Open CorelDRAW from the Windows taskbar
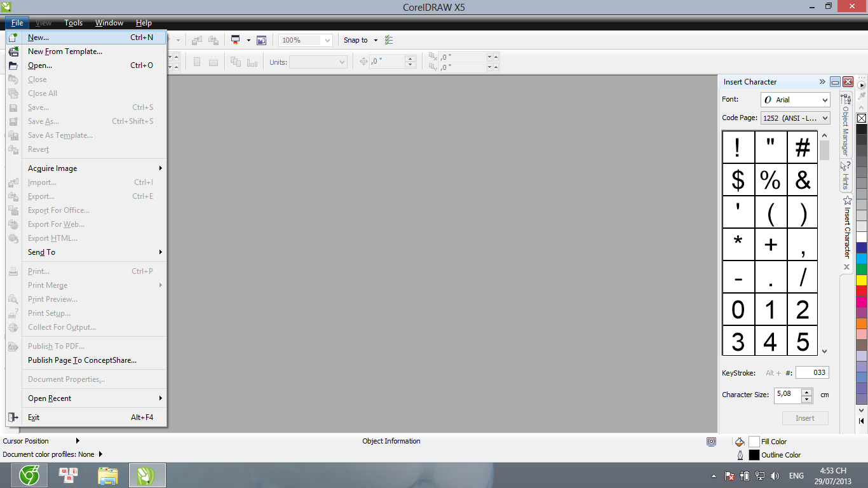This screenshot has width=868, height=488. click(x=147, y=475)
